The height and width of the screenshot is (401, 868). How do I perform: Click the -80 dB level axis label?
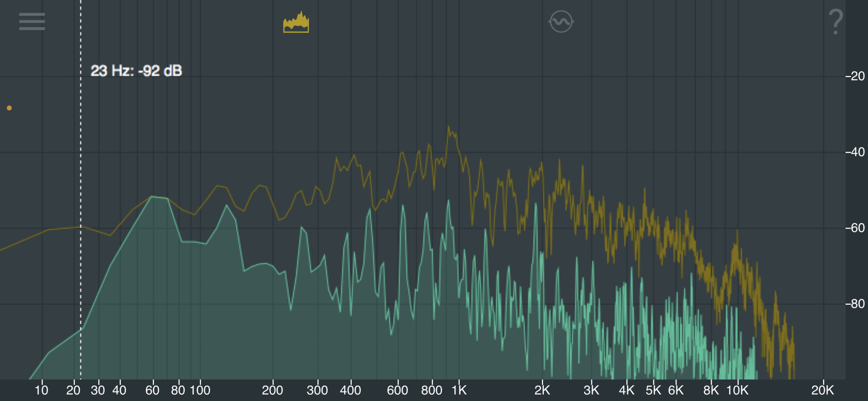click(855, 304)
